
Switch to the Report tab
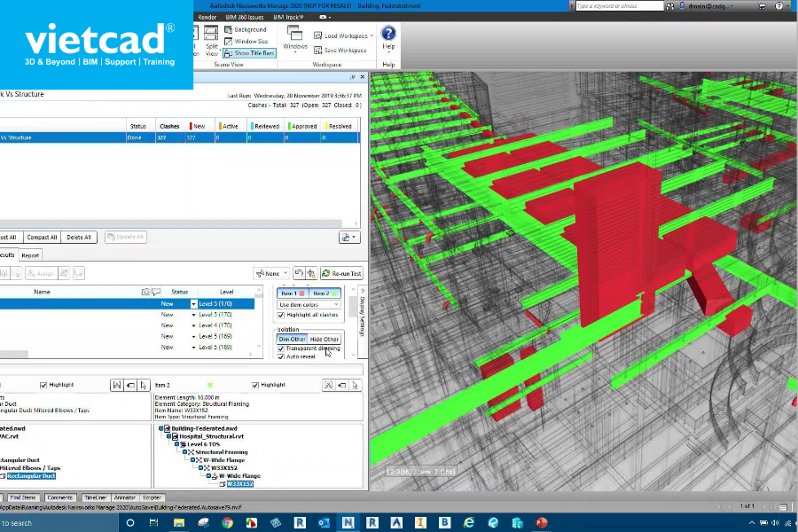coord(30,255)
